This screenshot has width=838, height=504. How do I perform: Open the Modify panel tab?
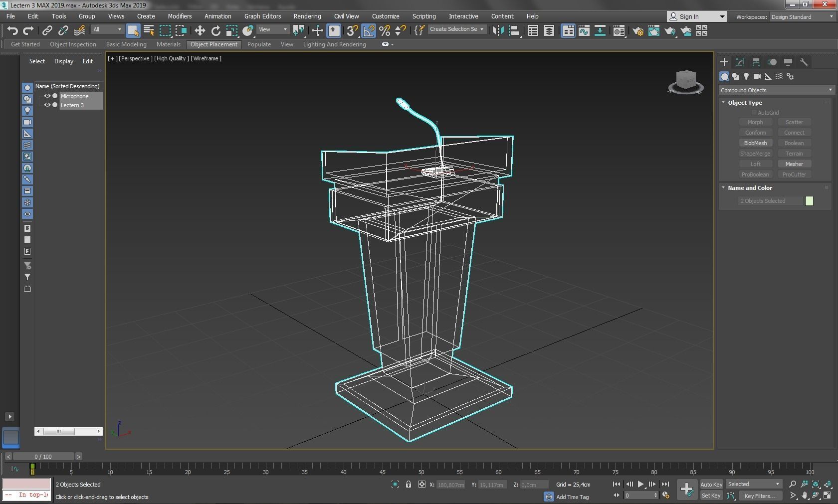[x=740, y=62]
